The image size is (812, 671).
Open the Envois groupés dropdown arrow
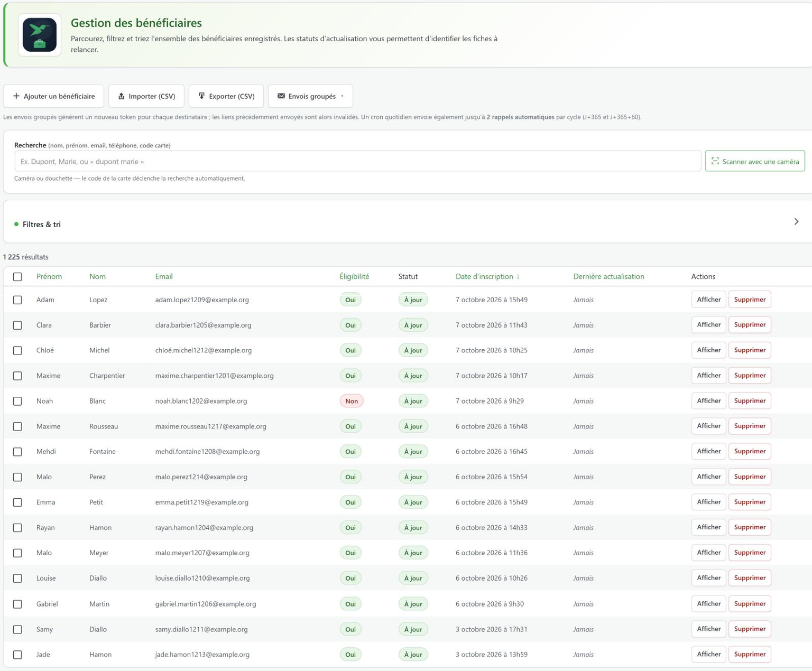[x=342, y=96]
